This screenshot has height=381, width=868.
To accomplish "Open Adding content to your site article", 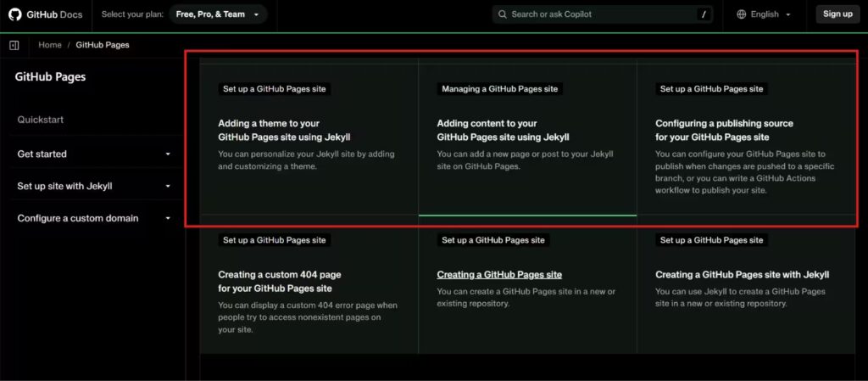I will 503,130.
